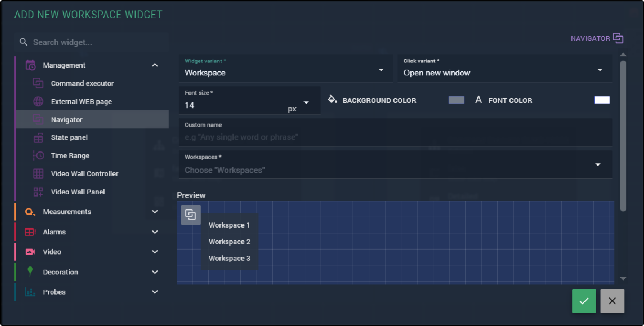
Task: Open the background color swatch
Action: [x=456, y=100]
